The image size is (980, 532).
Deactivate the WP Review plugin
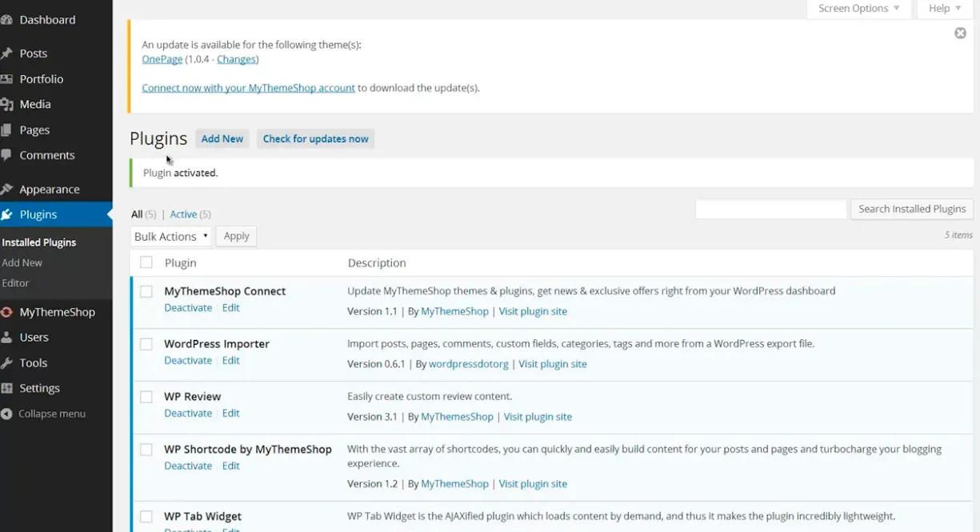[188, 414]
